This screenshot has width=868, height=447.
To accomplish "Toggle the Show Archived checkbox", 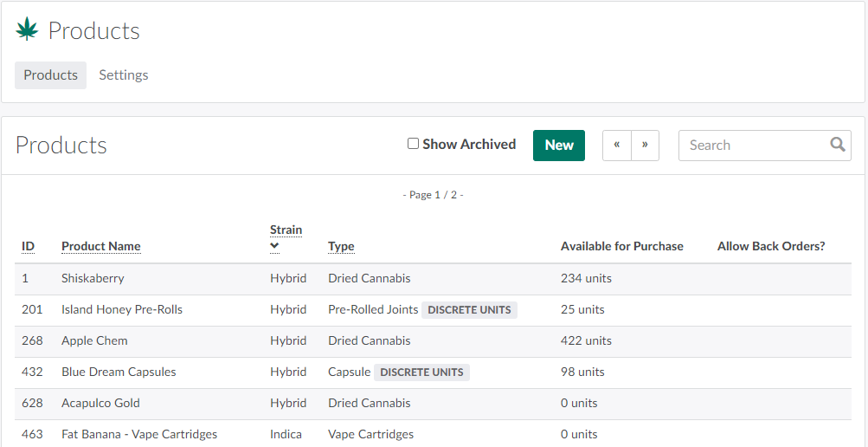I will (x=414, y=144).
